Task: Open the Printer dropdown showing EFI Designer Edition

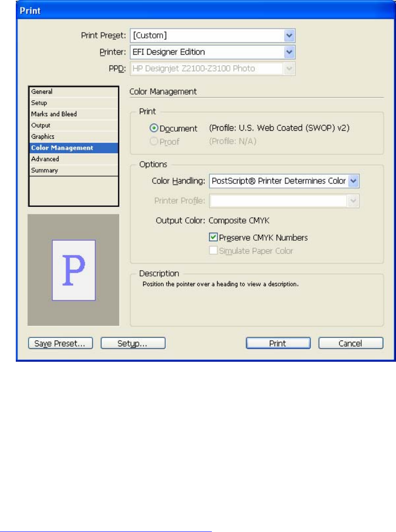Action: pyautogui.click(x=288, y=52)
